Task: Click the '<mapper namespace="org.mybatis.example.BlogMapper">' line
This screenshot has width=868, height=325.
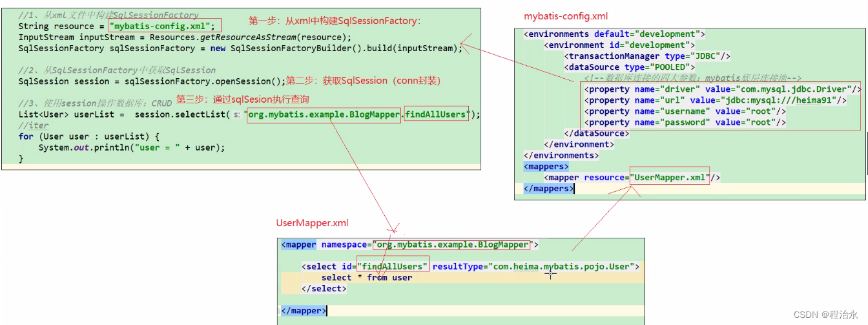Action: [410, 245]
